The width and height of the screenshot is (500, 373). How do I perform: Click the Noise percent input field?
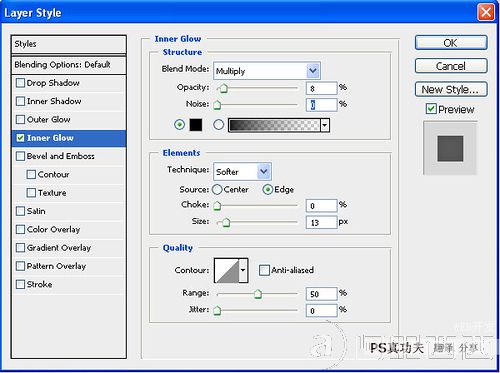point(322,105)
